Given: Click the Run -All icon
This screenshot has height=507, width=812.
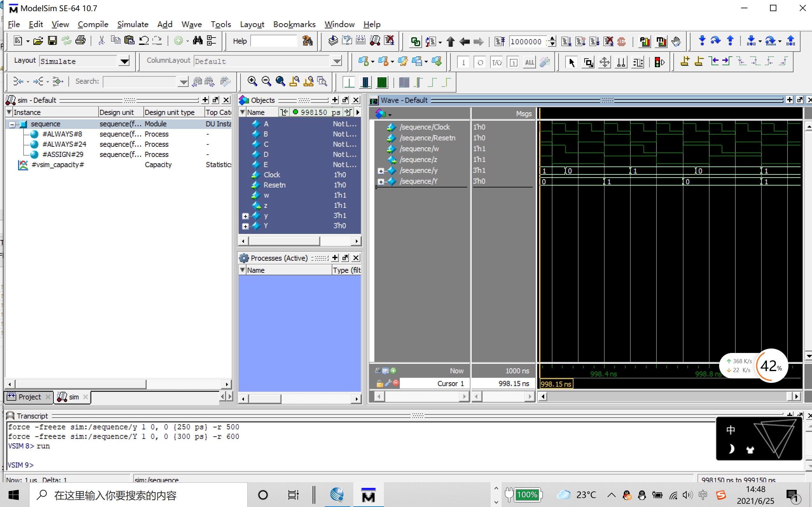Looking at the screenshot, I should click(594, 41).
